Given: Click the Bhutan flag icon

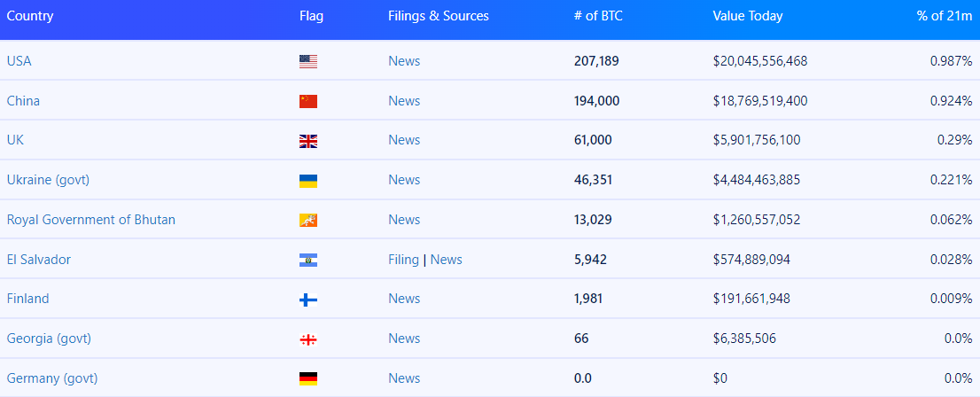Looking at the screenshot, I should pyautogui.click(x=307, y=221).
